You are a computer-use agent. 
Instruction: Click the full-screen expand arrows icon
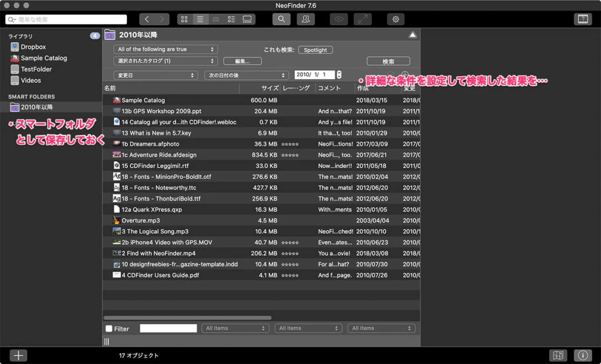click(x=363, y=19)
